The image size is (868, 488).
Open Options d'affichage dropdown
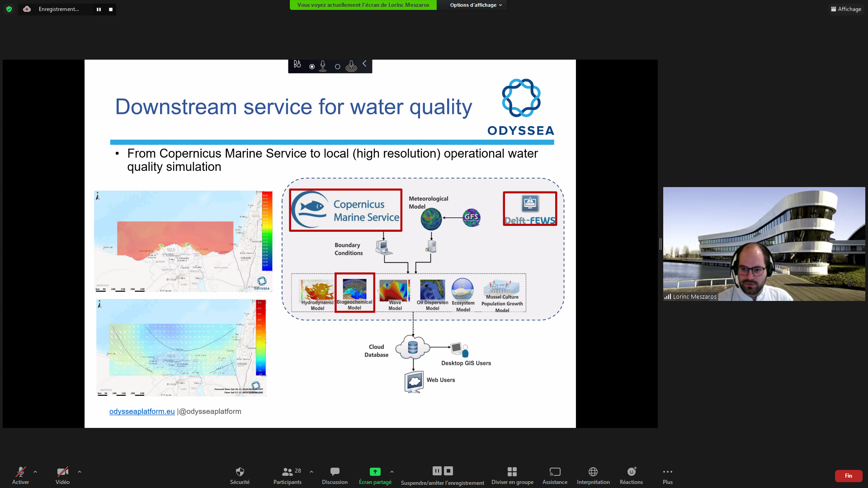click(x=476, y=5)
